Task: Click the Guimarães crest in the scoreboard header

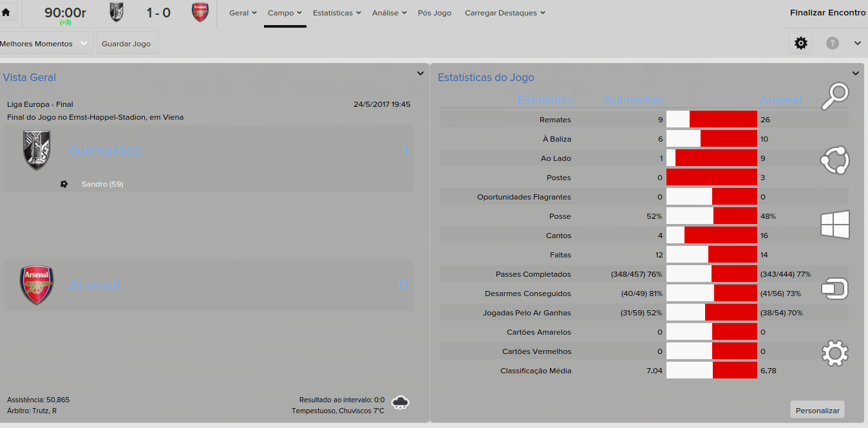Action: (x=117, y=12)
